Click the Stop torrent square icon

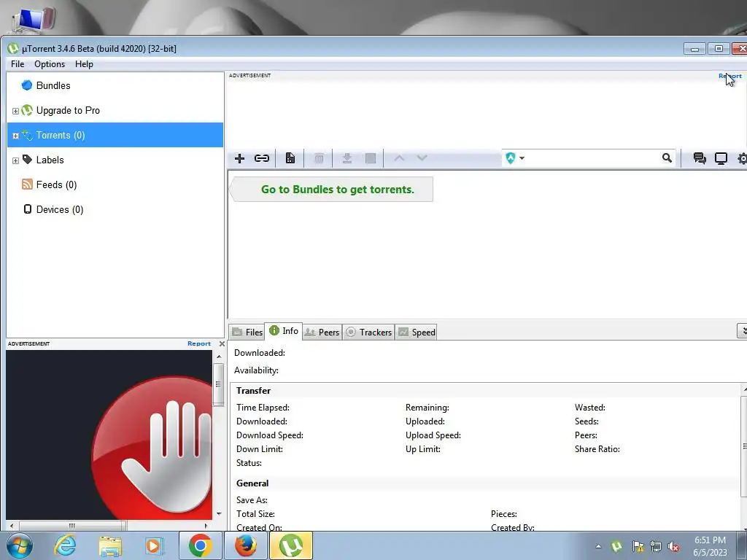coord(370,158)
